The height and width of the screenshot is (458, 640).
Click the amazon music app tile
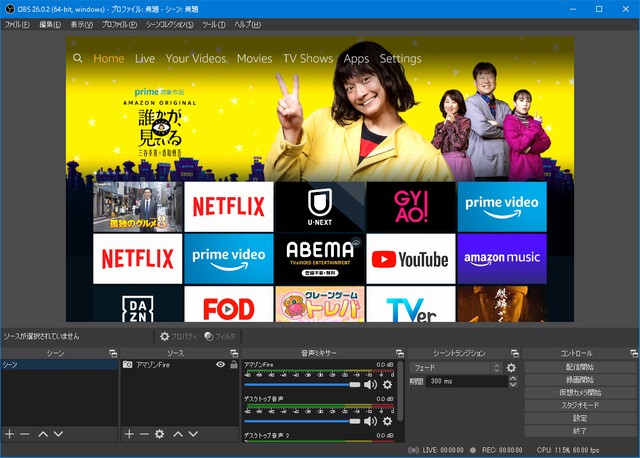pos(502,258)
